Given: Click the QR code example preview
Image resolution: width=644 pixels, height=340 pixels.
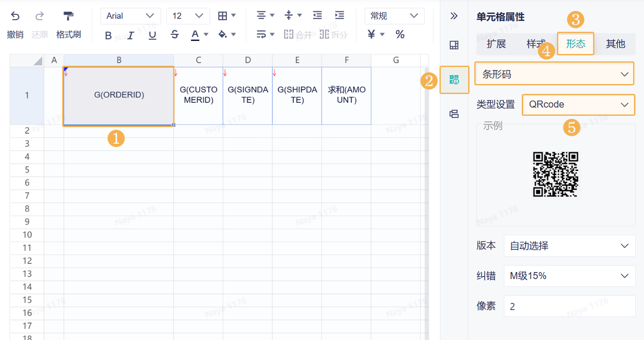Looking at the screenshot, I should click(556, 174).
